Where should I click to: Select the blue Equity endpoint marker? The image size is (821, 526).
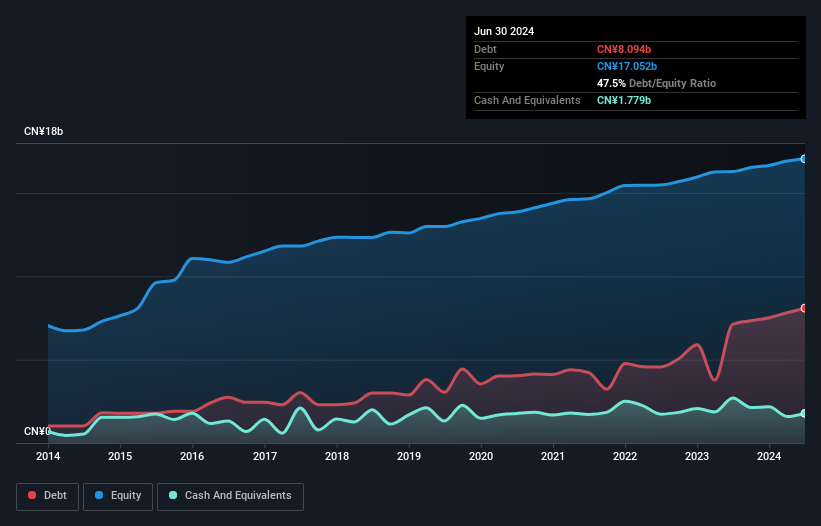(804, 159)
